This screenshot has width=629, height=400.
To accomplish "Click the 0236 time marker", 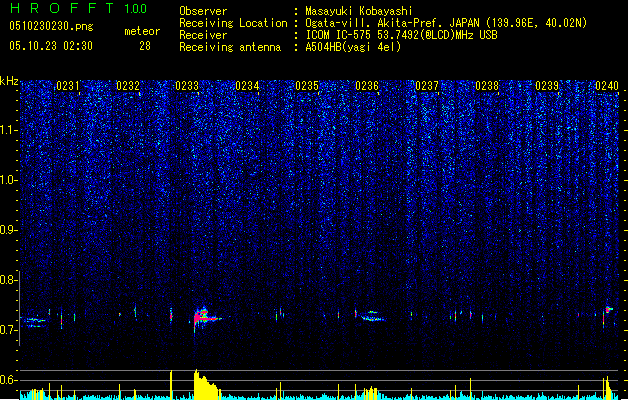I will coord(367,86).
